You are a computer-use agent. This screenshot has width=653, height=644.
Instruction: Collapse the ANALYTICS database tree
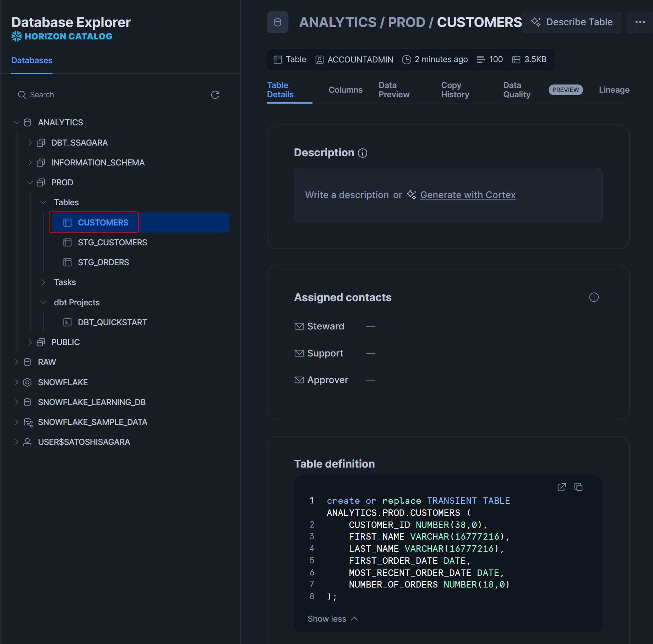click(17, 122)
